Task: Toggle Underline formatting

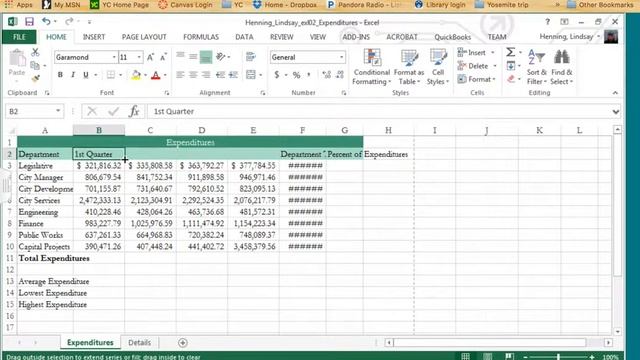Action: (86, 75)
